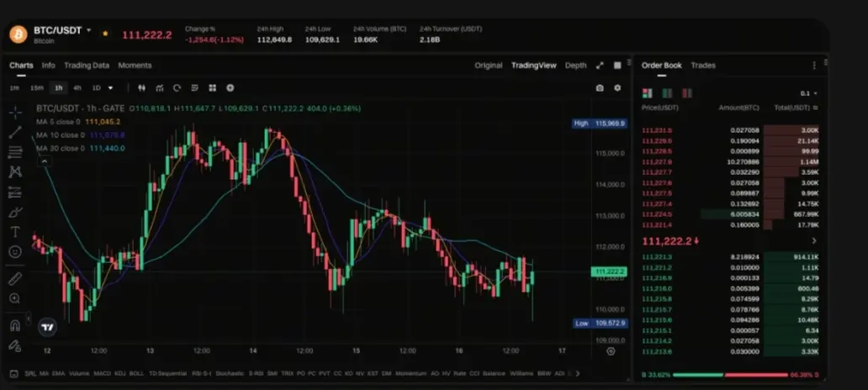This screenshot has height=390, width=868.
Task: Select the trend line drawing tool
Action: click(15, 132)
